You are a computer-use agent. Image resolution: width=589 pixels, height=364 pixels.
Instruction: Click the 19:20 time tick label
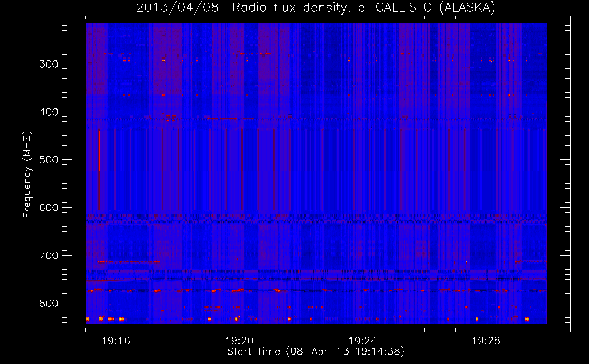click(240, 341)
